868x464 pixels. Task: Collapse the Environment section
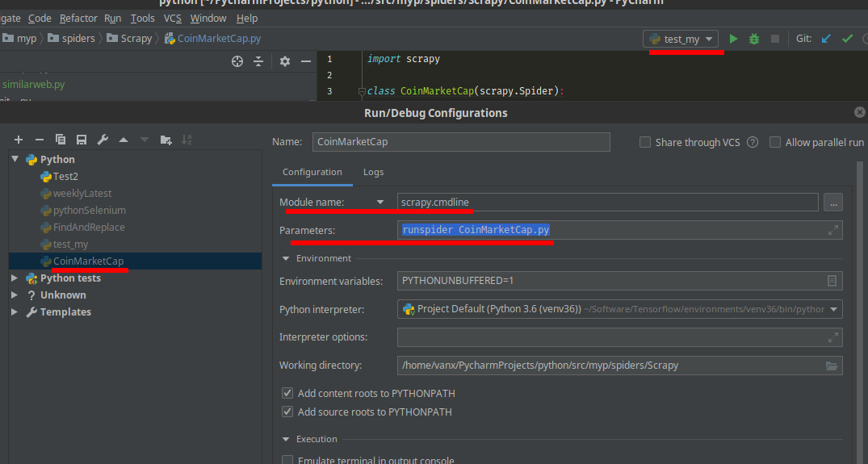point(286,258)
